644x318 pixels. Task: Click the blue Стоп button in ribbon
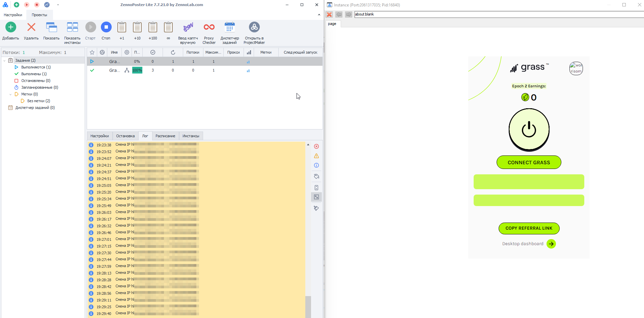click(x=106, y=27)
